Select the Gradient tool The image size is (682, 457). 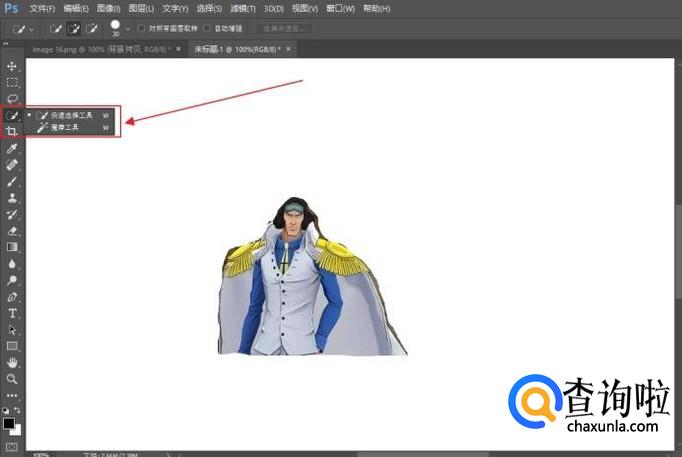(x=12, y=247)
